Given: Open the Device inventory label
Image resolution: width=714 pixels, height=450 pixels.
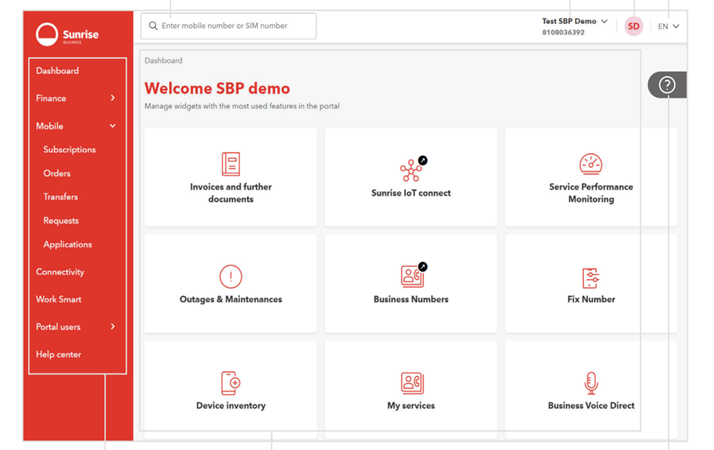Looking at the screenshot, I should pyautogui.click(x=231, y=405).
